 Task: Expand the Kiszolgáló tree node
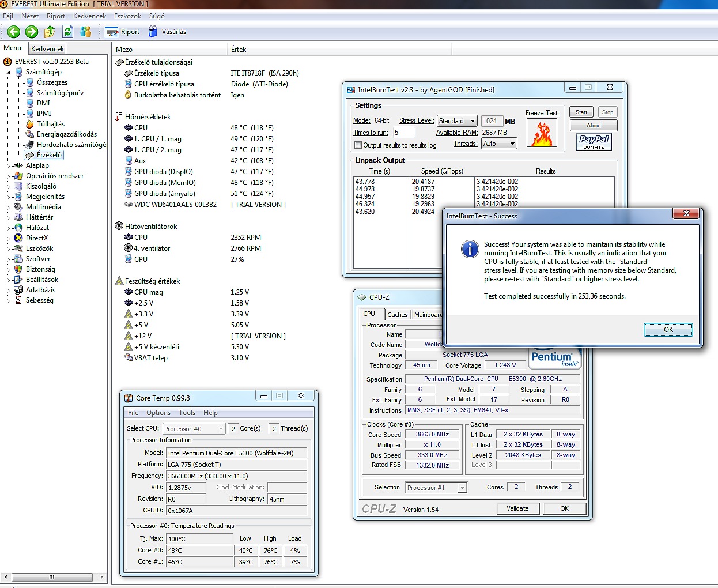pos(9,187)
